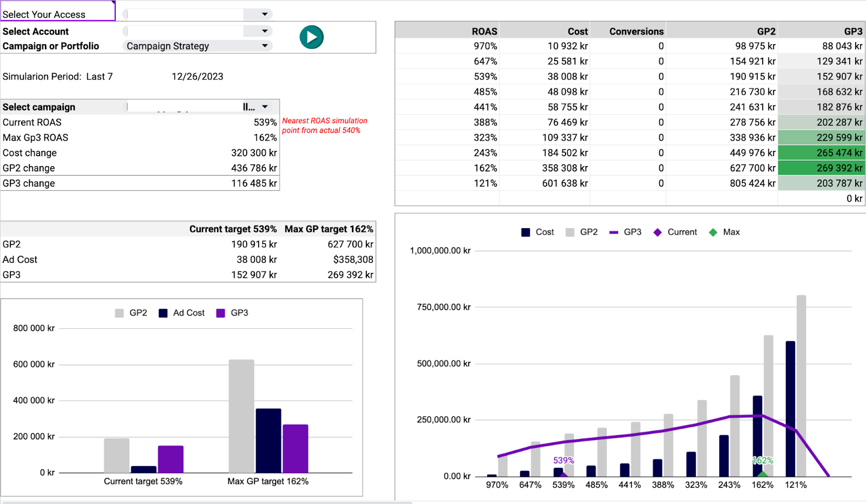Click the 243% x-axis label
Viewport: 866px width, 504px height.
(x=729, y=485)
